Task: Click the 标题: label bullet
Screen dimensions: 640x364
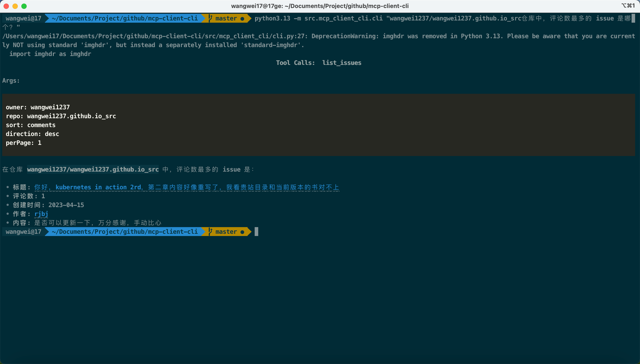Action: [22, 187]
